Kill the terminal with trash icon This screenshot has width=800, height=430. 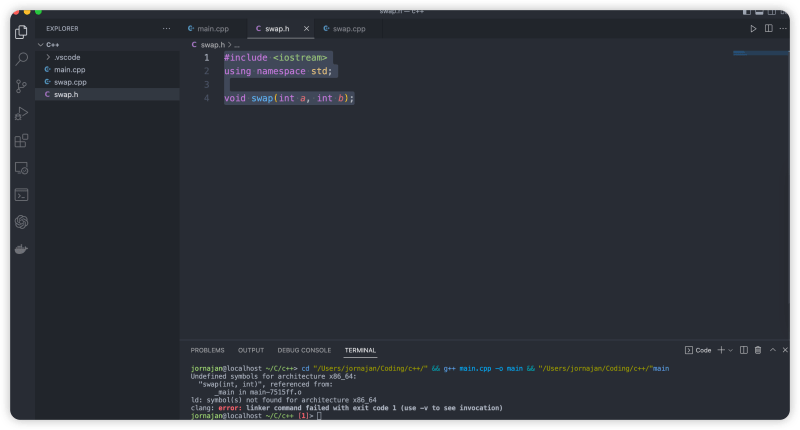coord(758,350)
